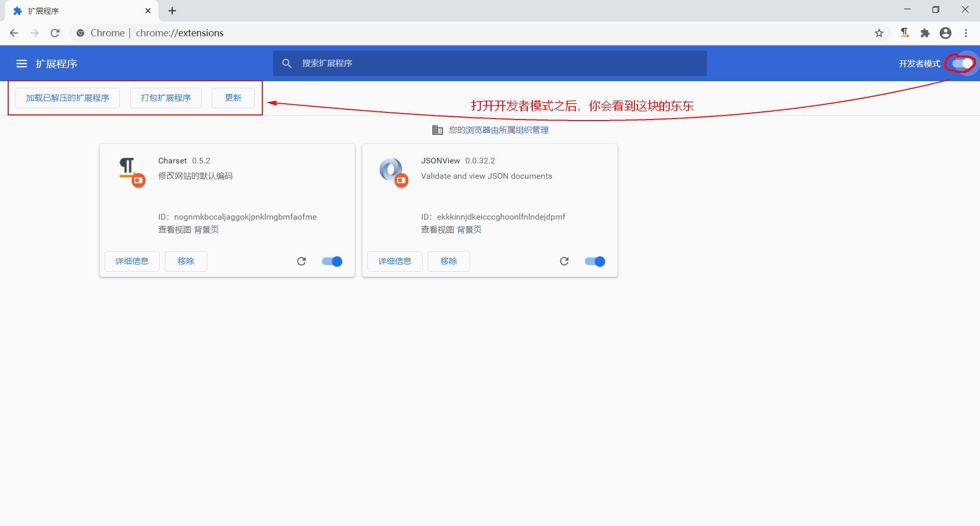The height and width of the screenshot is (526, 980).
Task: Click the organization building icon
Action: click(x=437, y=130)
